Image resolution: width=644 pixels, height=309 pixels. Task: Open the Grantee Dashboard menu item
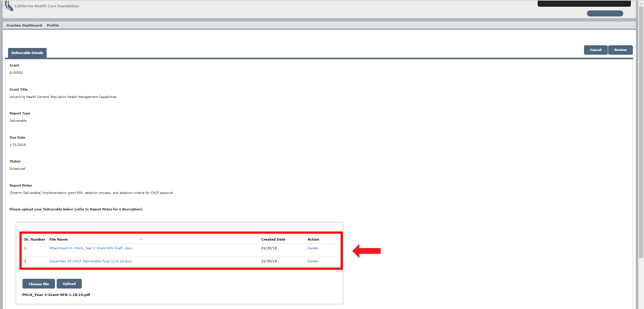tap(24, 25)
